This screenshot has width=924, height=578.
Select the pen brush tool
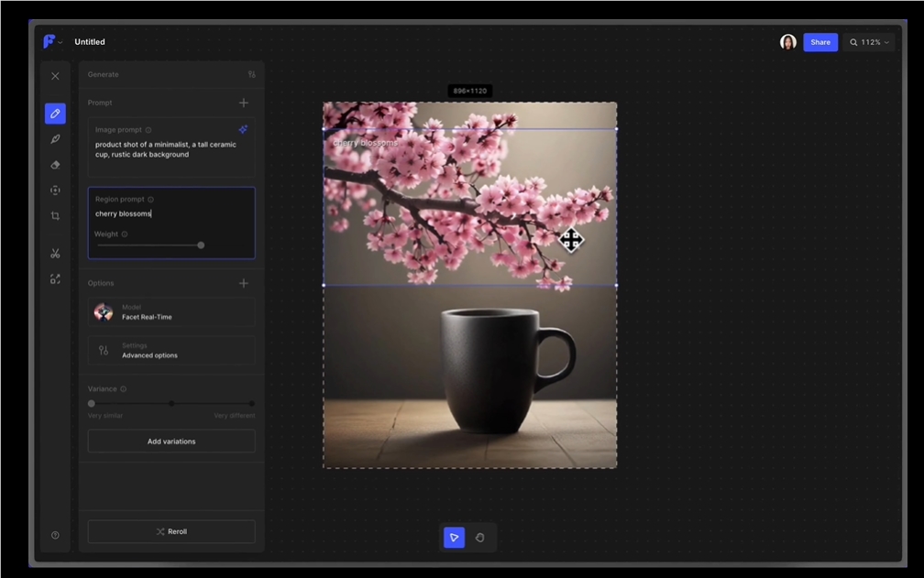55,139
